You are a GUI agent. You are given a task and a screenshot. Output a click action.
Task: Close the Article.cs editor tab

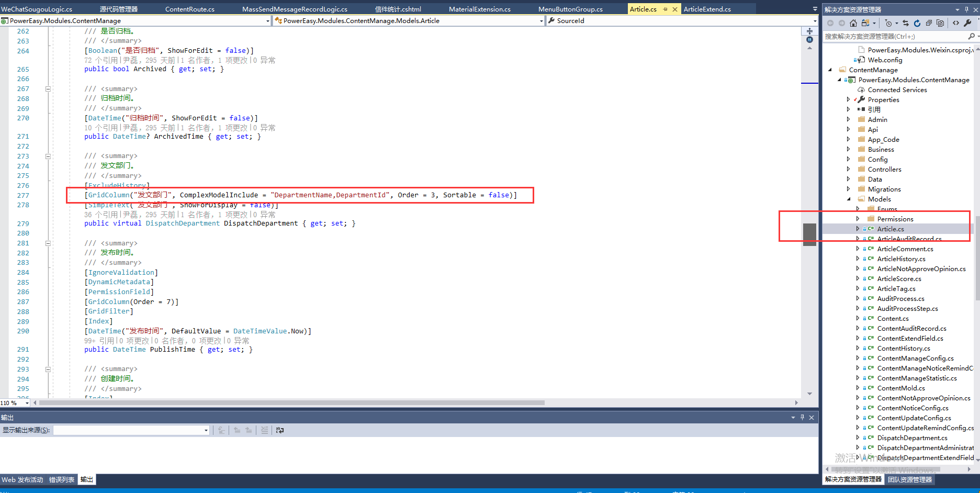pyautogui.click(x=675, y=9)
